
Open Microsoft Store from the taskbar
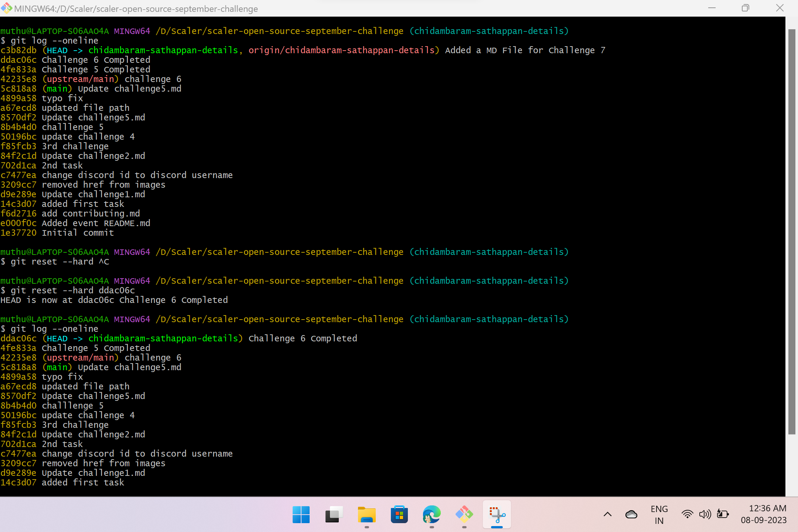tap(399, 515)
